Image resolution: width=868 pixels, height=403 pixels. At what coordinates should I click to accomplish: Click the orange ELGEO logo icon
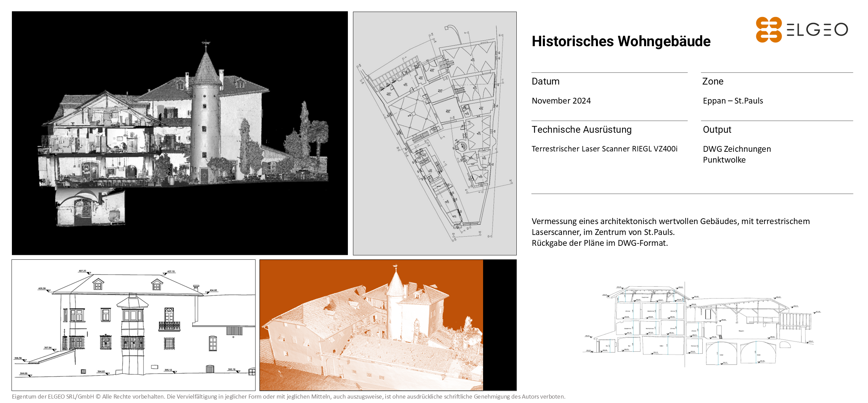(768, 30)
